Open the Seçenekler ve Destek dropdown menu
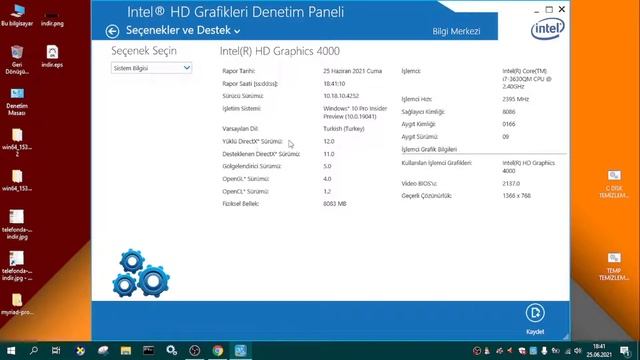640x360 pixels. [183, 31]
